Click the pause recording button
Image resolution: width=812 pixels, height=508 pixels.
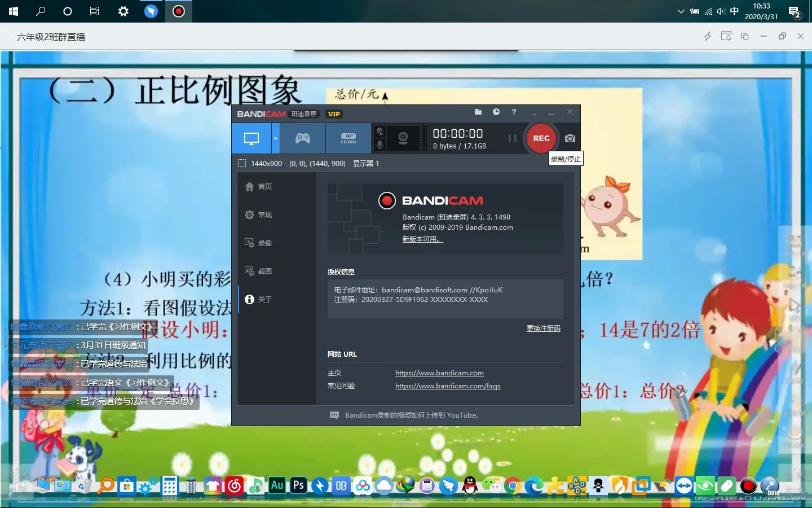[512, 138]
